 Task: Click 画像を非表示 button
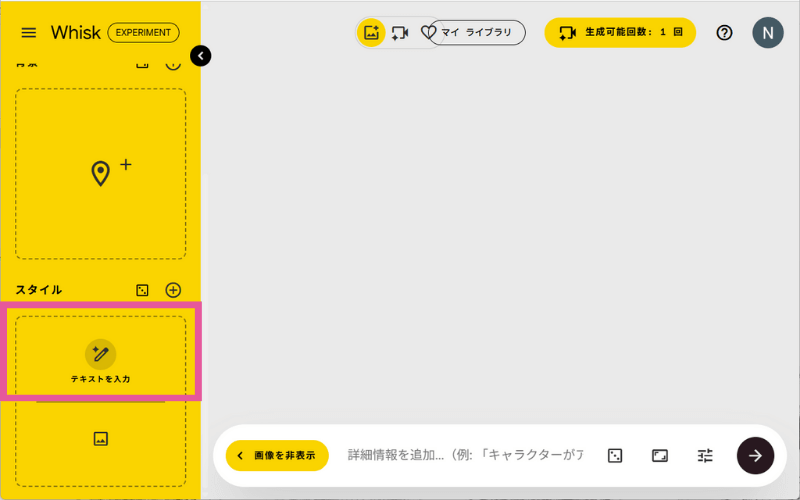click(x=277, y=456)
